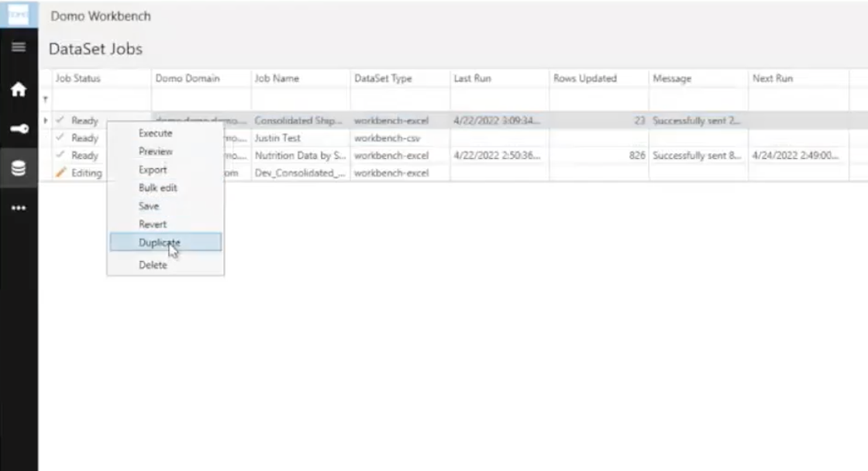Open the DataSet Type column filter box
The image size is (868, 471).
tap(399, 99)
